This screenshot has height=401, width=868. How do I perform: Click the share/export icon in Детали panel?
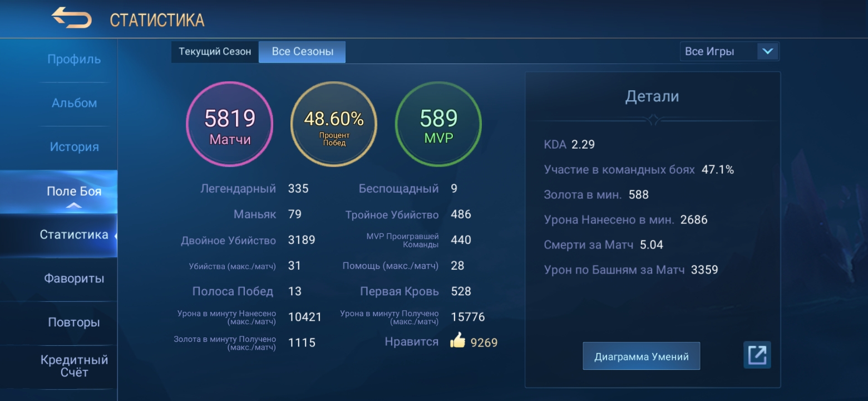(x=757, y=355)
